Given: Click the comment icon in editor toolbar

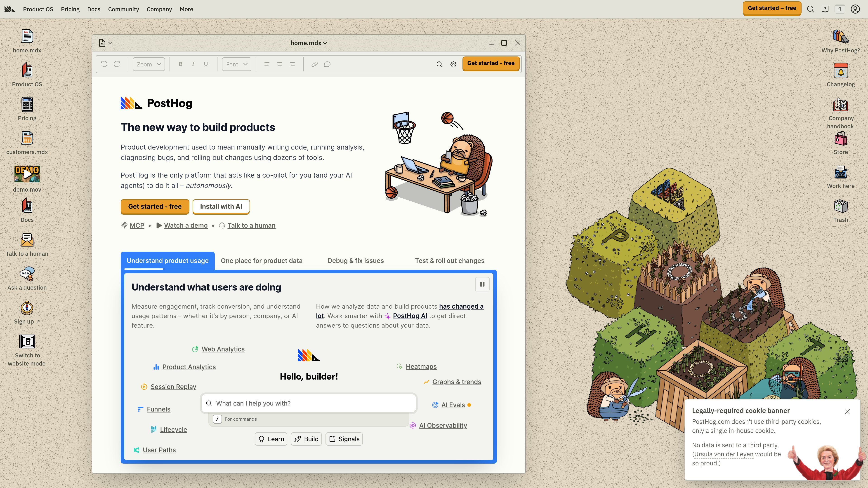Looking at the screenshot, I should (x=327, y=64).
